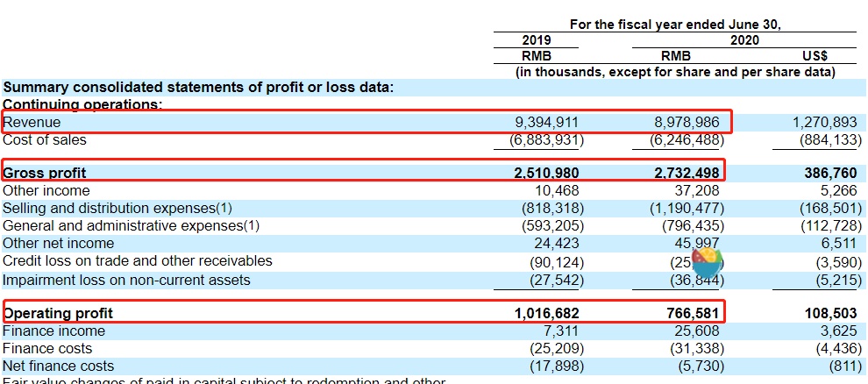
Task: Select the 'Net finance costs' label
Action: pos(58,366)
